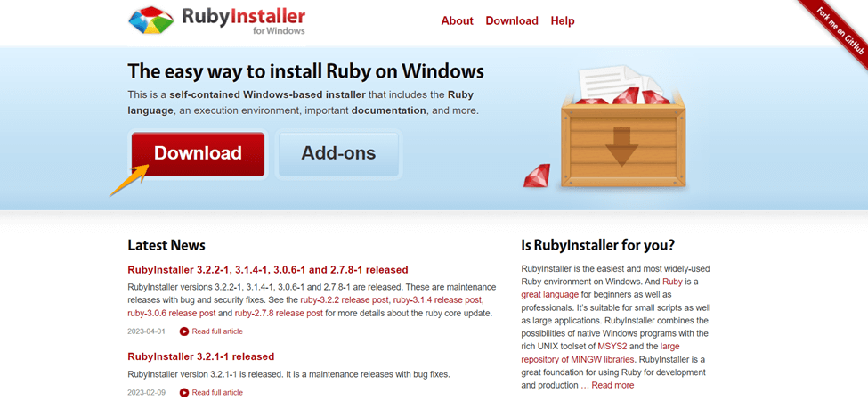Viewport: 868px width, 401px height.
Task: Open the ruby-3.2.2 release post link
Action: point(345,300)
